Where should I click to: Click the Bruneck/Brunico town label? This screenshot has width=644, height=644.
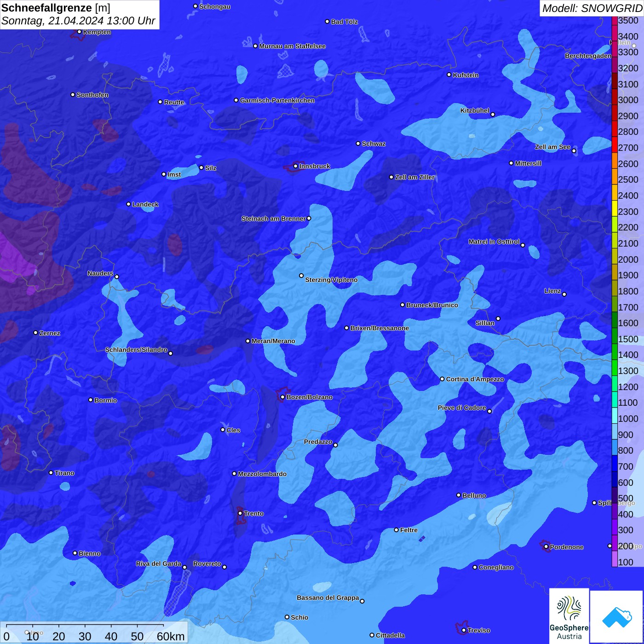(x=432, y=305)
